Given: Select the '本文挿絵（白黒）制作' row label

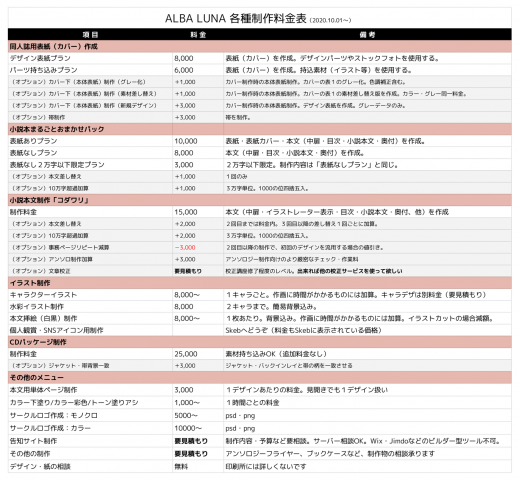Looking at the screenshot, I should click(x=43, y=319).
